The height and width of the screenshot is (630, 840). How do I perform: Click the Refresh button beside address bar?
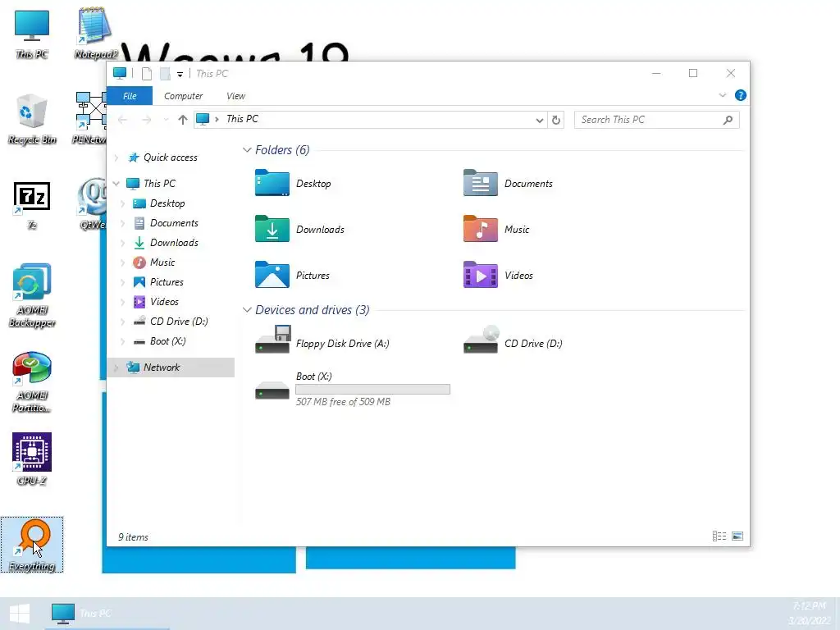[556, 120]
